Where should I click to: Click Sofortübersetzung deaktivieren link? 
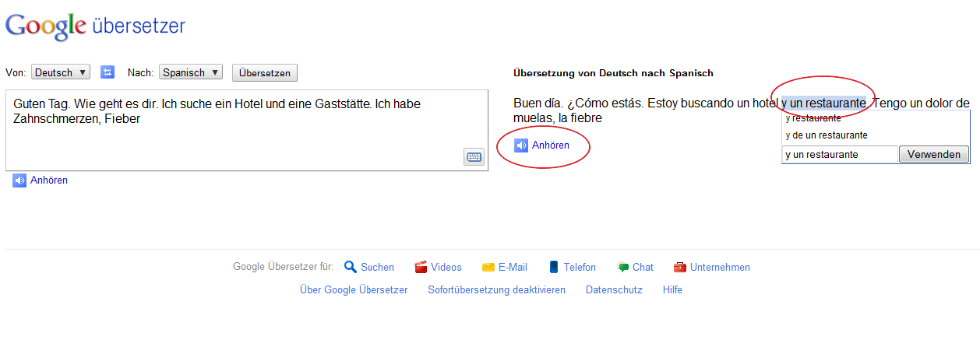(496, 289)
